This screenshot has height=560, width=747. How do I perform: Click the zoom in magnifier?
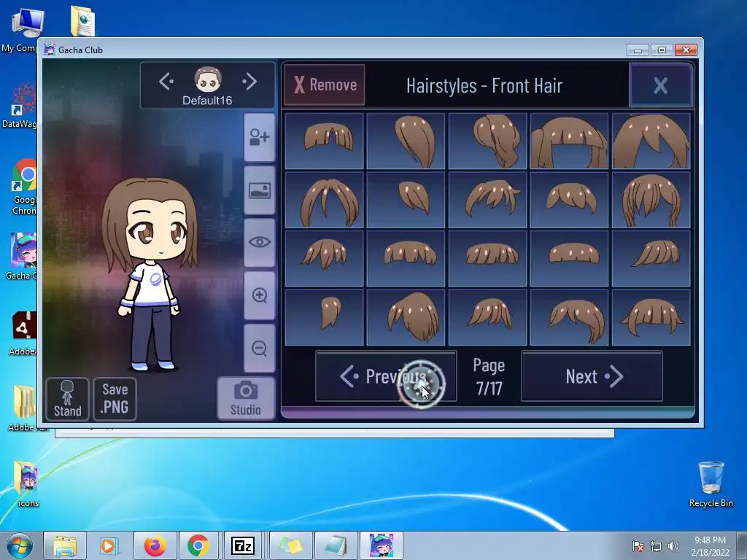pos(259,295)
